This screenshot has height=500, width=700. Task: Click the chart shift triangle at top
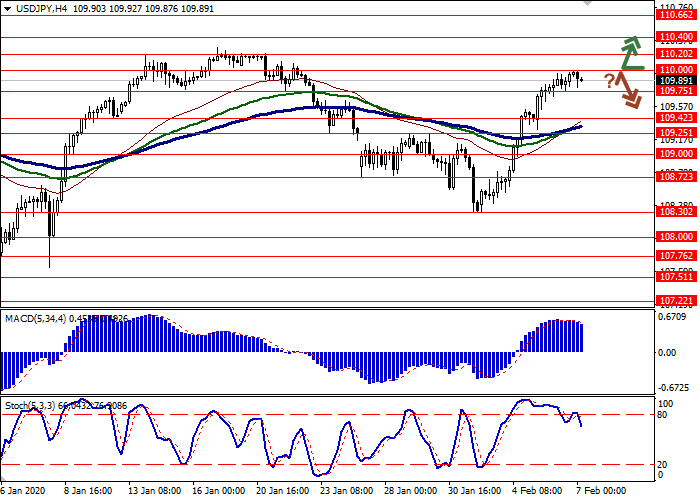coord(585,4)
